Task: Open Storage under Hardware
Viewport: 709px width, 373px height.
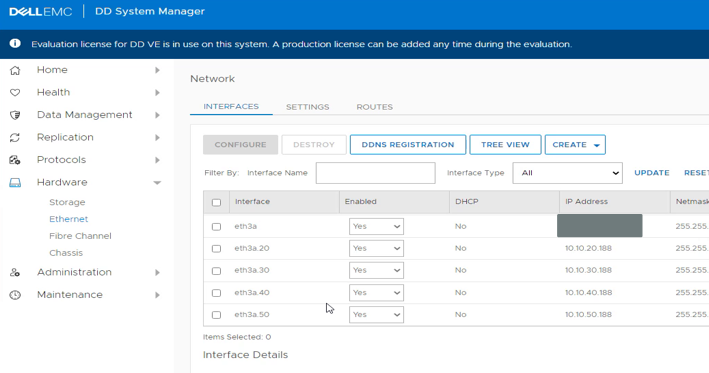Action: coord(67,202)
